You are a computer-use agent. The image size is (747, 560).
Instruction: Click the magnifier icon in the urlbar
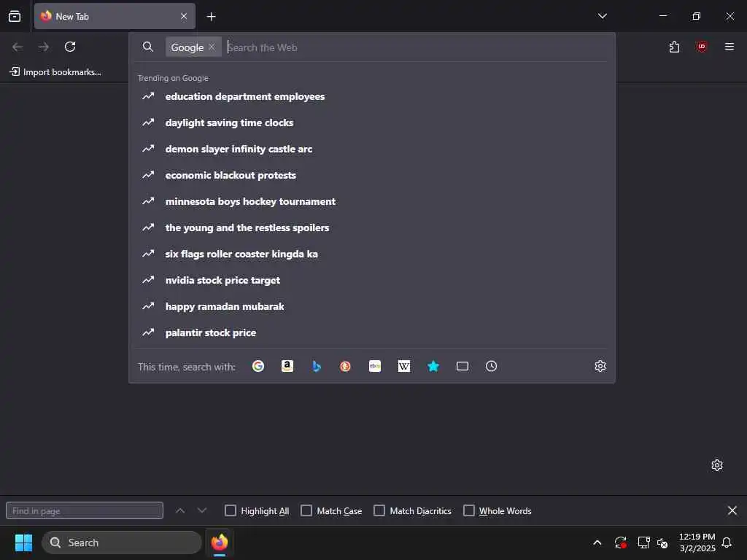point(147,47)
